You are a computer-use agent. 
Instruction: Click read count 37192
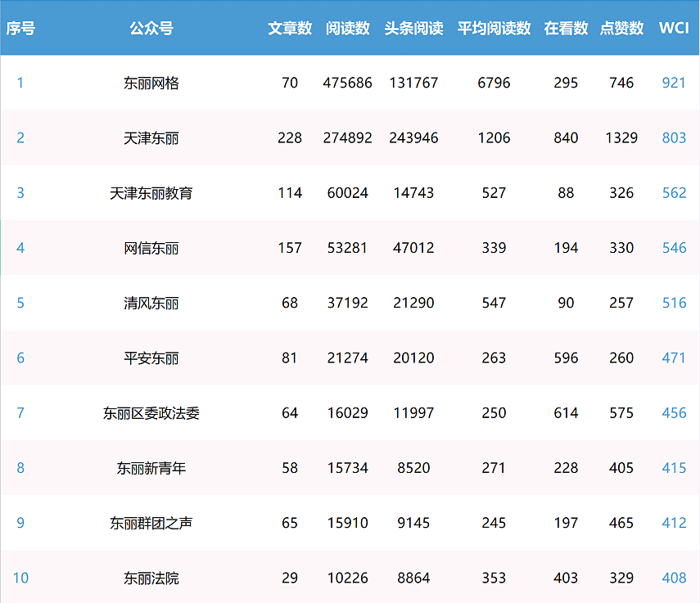(348, 303)
